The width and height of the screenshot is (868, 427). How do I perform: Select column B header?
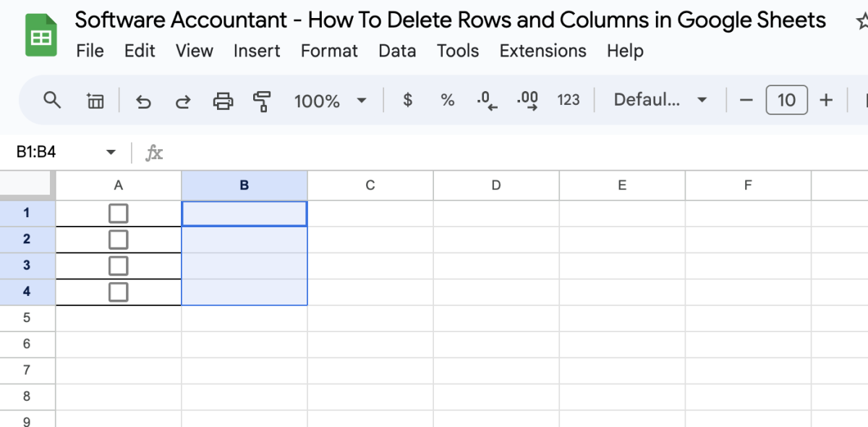click(244, 185)
